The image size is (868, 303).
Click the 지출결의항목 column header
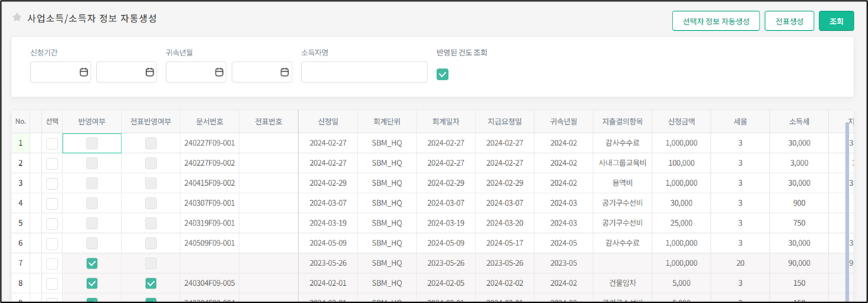coord(622,121)
